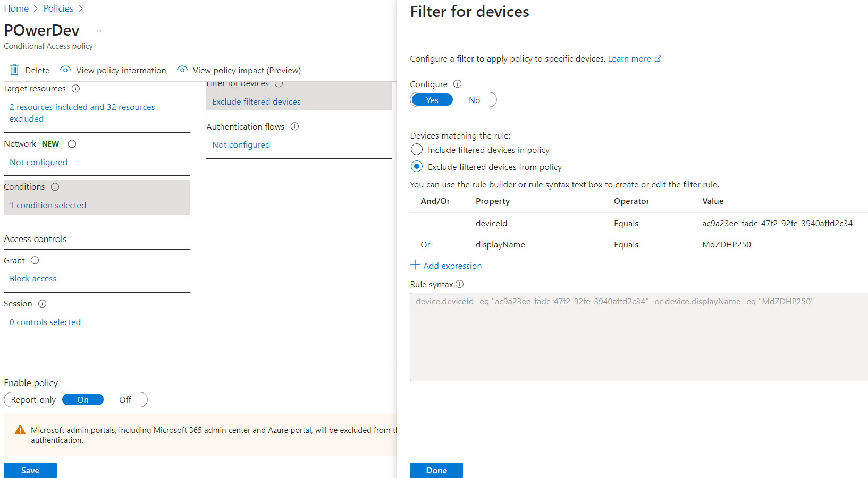Click the plus icon for Add expression
The width and height of the screenshot is (868, 478).
(x=415, y=265)
